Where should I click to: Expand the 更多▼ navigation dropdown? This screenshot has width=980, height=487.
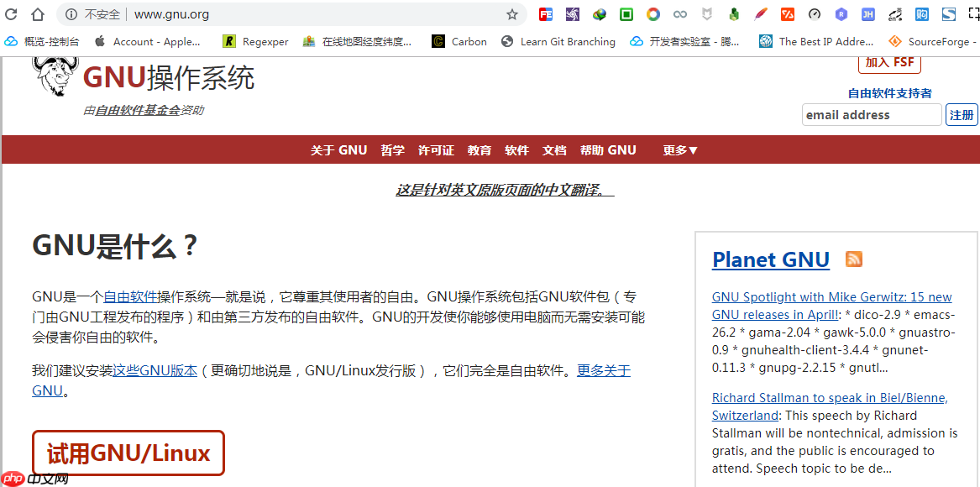[x=679, y=149]
